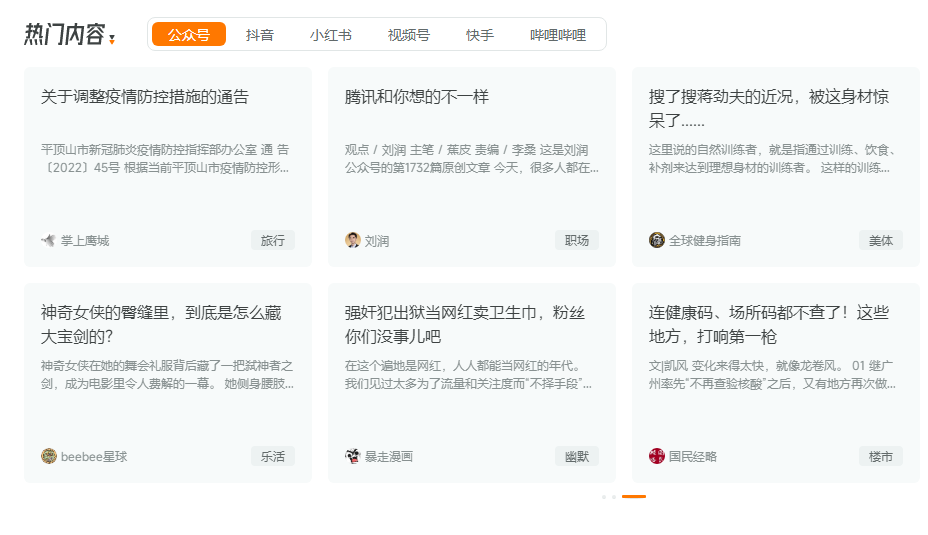Click the 全球健身指南 avatar icon

[x=656, y=240]
